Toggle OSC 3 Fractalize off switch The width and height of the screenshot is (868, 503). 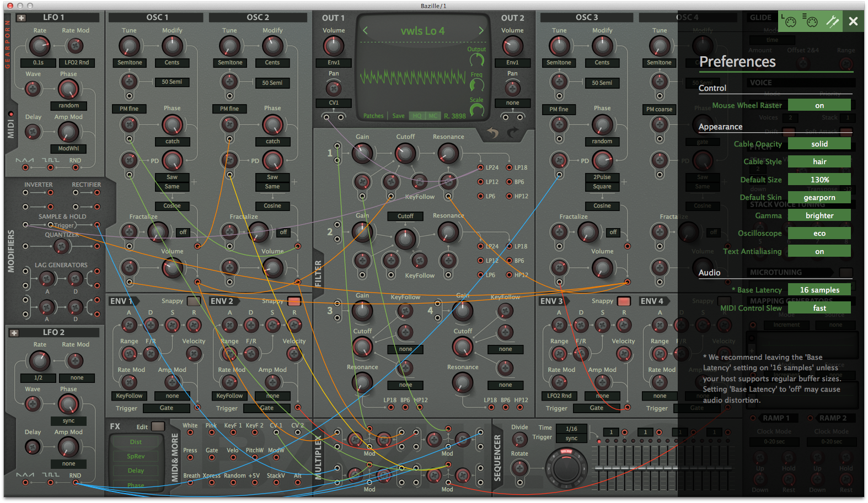[x=613, y=232]
